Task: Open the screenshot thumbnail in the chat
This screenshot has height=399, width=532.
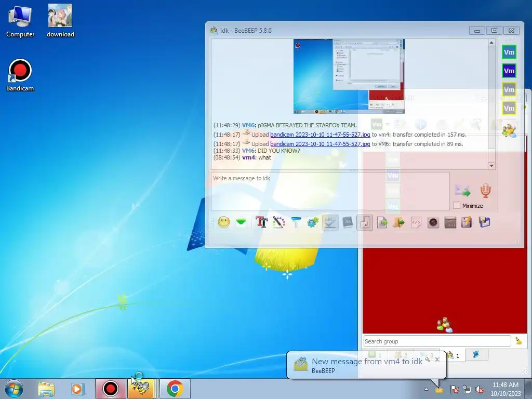Action: (349, 76)
